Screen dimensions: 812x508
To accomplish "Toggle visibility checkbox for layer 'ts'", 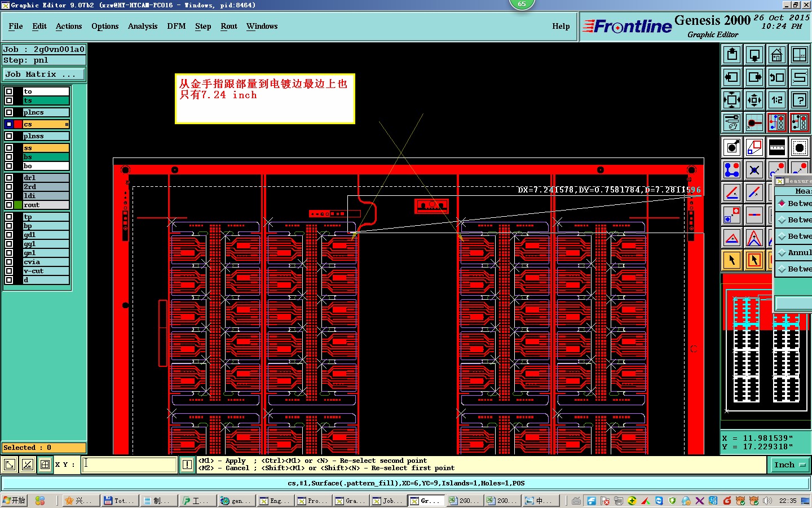I will click(x=9, y=100).
